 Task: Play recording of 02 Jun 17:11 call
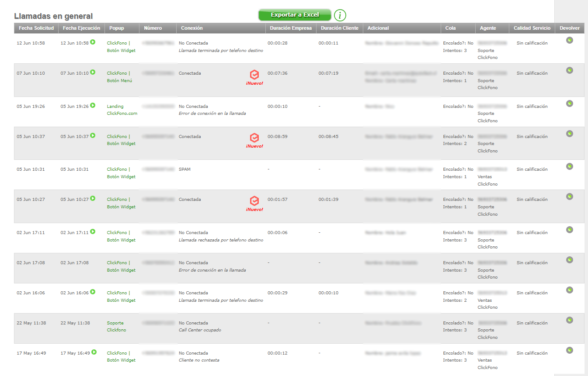(93, 232)
